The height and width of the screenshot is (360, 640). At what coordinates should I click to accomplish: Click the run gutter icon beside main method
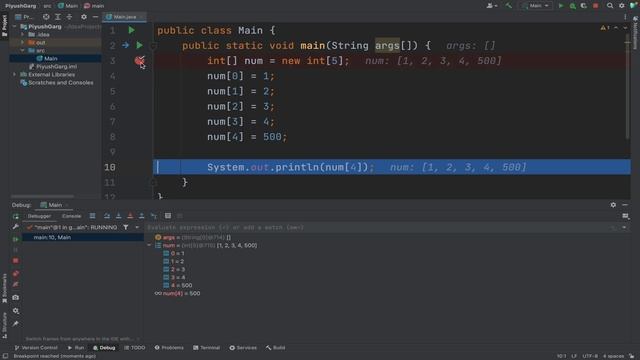coord(140,45)
